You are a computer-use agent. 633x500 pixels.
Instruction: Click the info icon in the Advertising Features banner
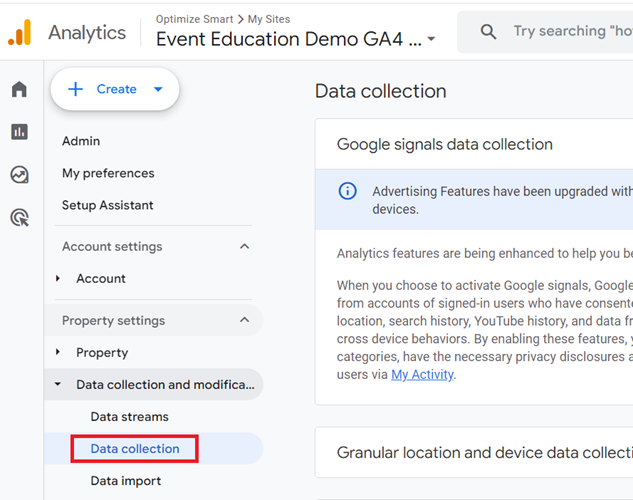(x=347, y=190)
